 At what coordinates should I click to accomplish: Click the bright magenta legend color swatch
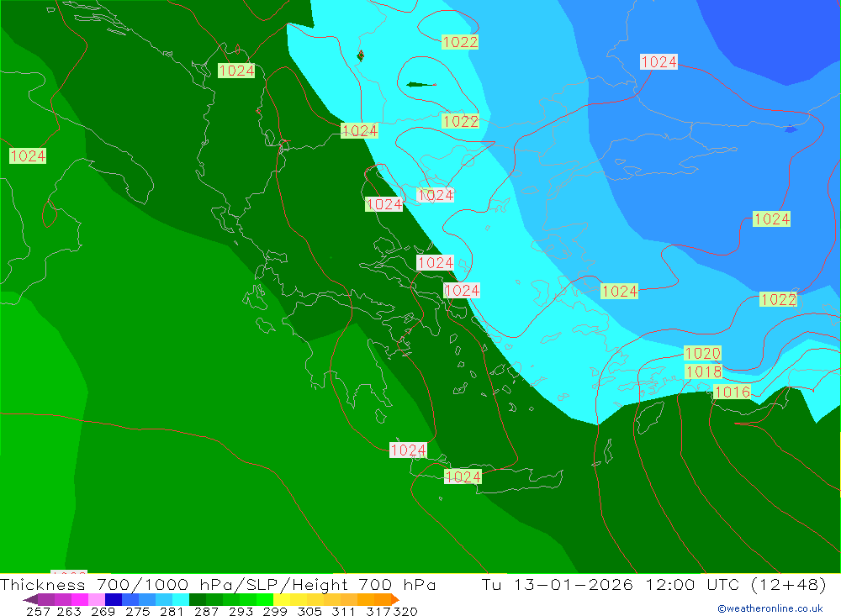[x=80, y=599]
